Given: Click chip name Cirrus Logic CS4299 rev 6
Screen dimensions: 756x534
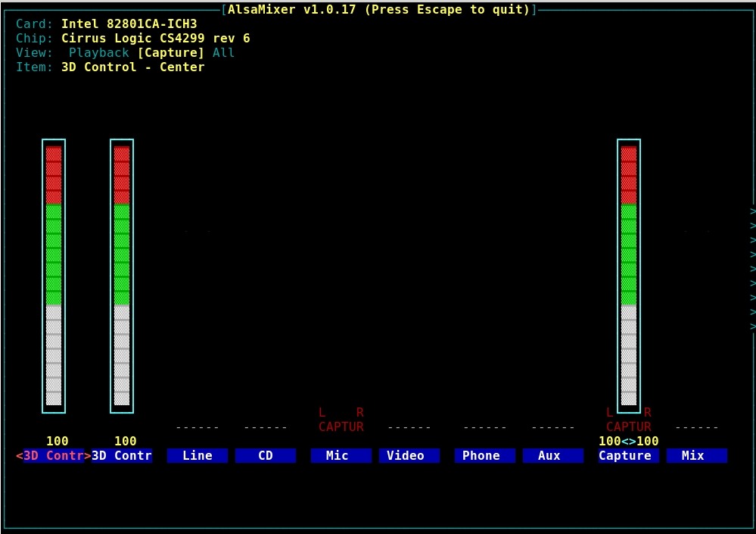Looking at the screenshot, I should click(x=156, y=38).
